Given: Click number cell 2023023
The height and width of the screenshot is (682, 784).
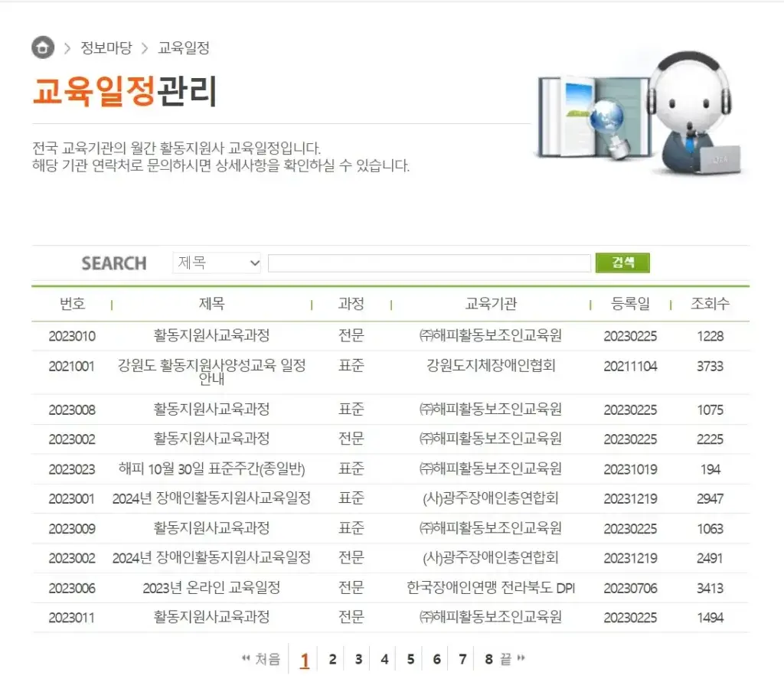Looking at the screenshot, I should click(x=72, y=469).
